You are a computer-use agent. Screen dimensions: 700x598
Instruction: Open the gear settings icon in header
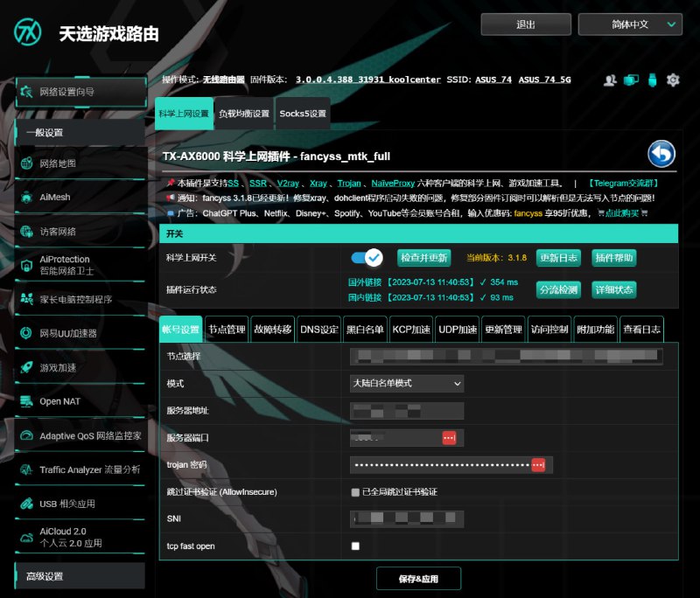[x=673, y=80]
